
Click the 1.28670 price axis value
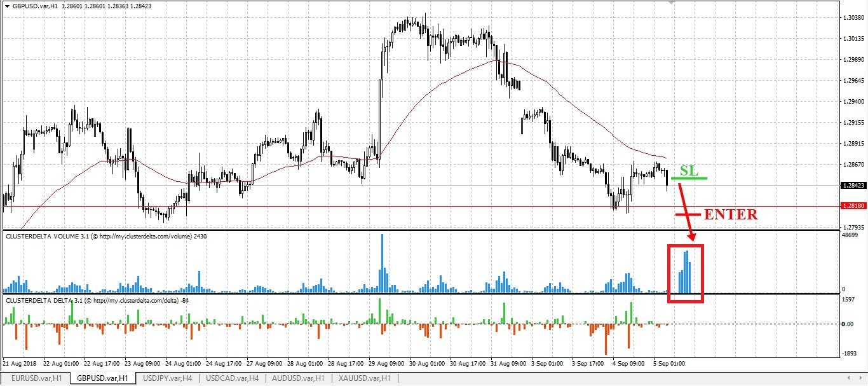click(853, 165)
